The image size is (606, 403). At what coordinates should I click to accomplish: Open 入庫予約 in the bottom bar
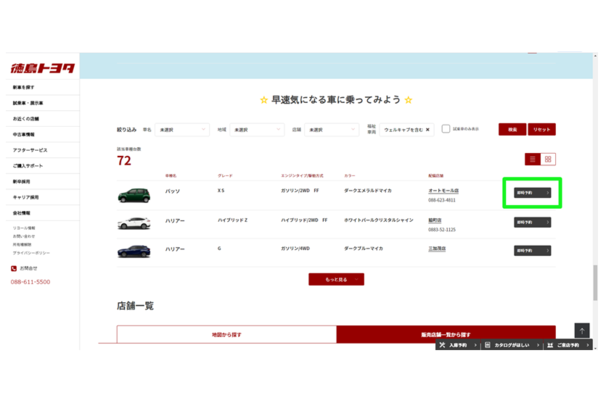(x=458, y=345)
